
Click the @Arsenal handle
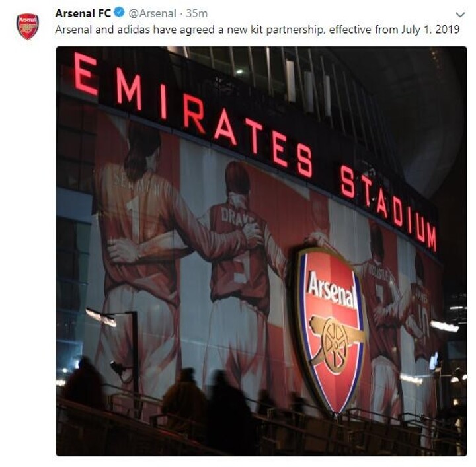point(151,13)
